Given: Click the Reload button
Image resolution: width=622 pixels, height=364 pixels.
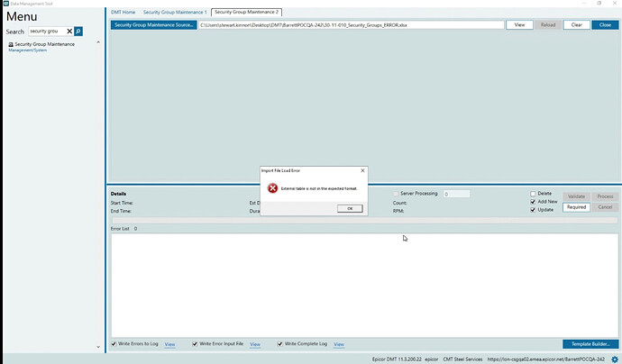Looking at the screenshot, I should click(x=548, y=25).
